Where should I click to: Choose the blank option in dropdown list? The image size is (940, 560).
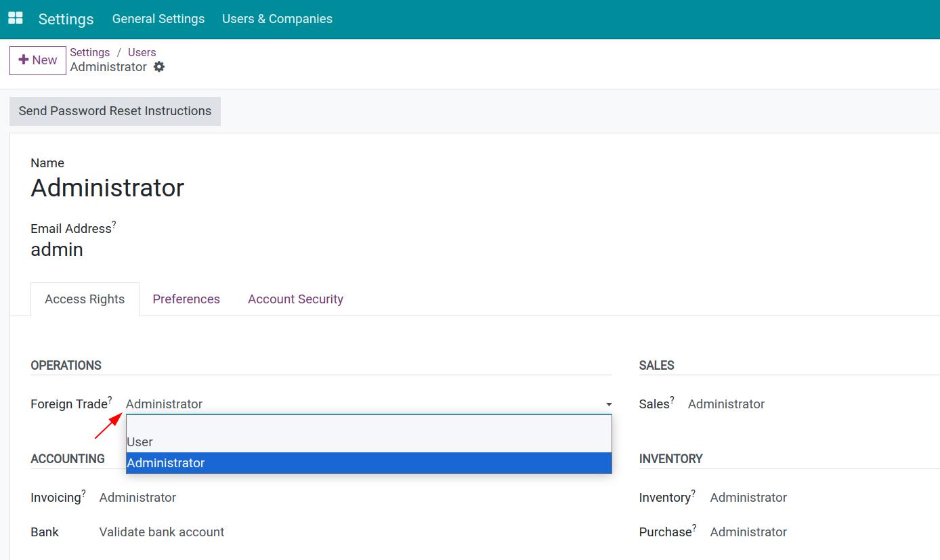point(368,423)
